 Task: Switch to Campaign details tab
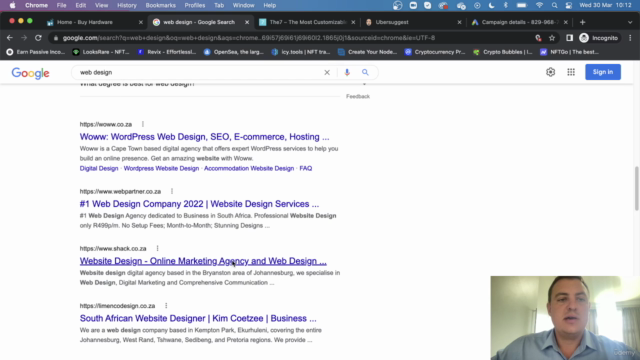(x=520, y=22)
